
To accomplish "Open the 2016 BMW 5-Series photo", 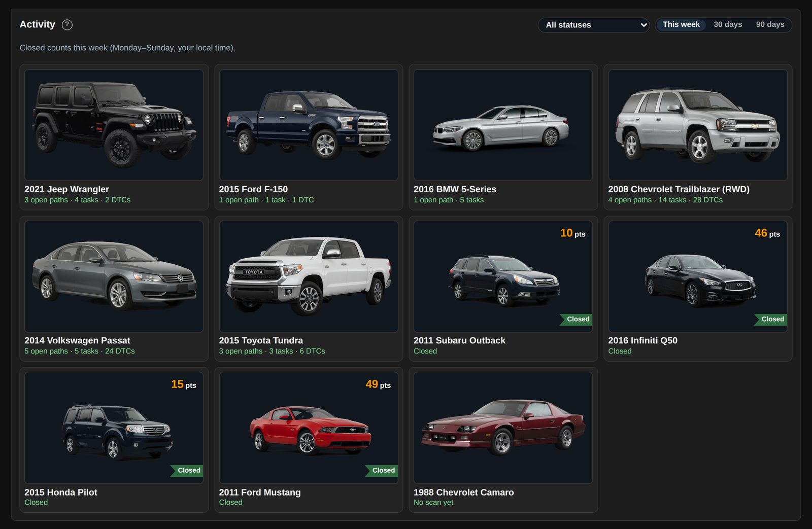I will click(x=503, y=125).
